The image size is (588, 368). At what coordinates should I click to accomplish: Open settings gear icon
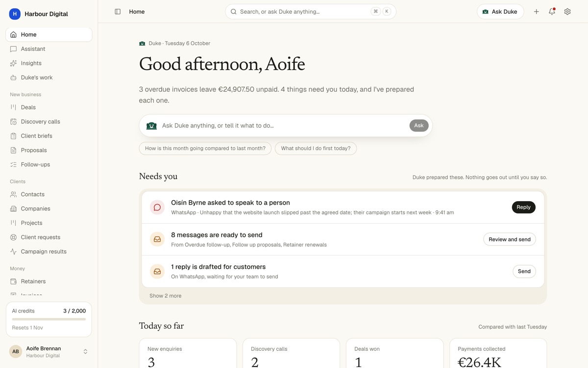567,12
